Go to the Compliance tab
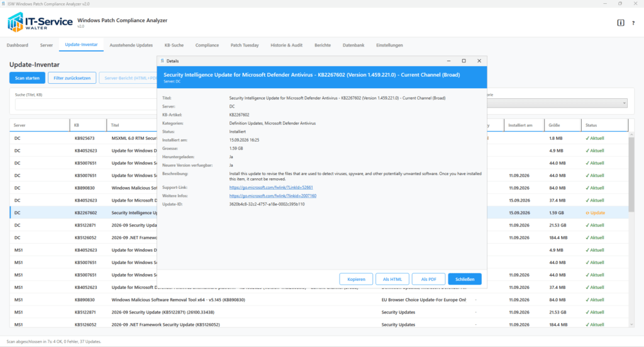The height and width of the screenshot is (347, 644). pyautogui.click(x=207, y=45)
